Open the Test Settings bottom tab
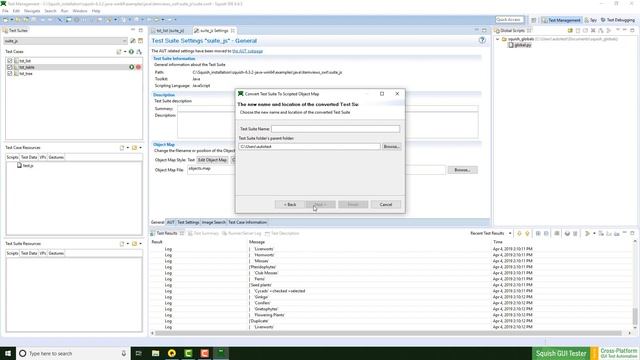 (x=188, y=222)
